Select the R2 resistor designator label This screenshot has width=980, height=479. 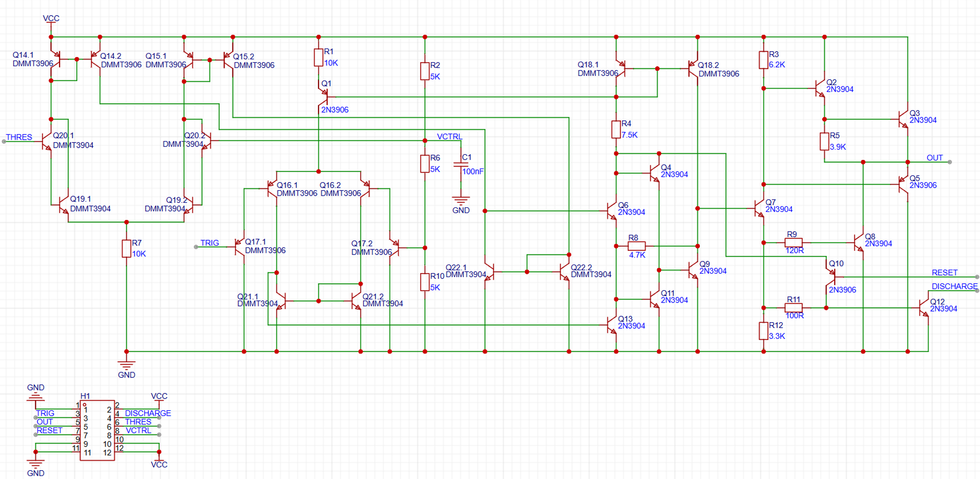(435, 65)
